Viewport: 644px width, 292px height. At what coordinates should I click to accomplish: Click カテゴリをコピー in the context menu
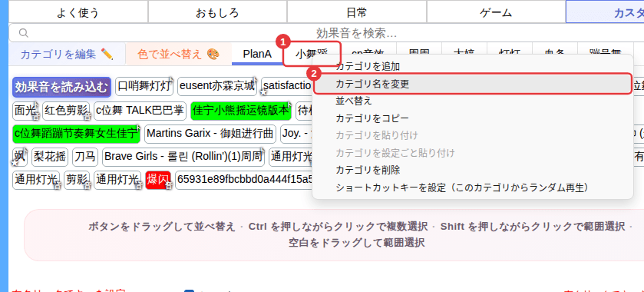click(x=472, y=118)
